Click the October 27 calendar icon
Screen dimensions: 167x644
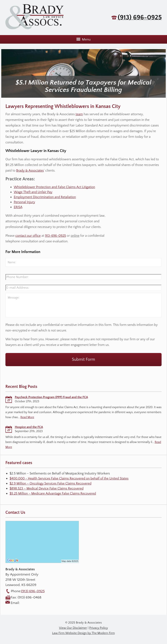tap(9, 399)
